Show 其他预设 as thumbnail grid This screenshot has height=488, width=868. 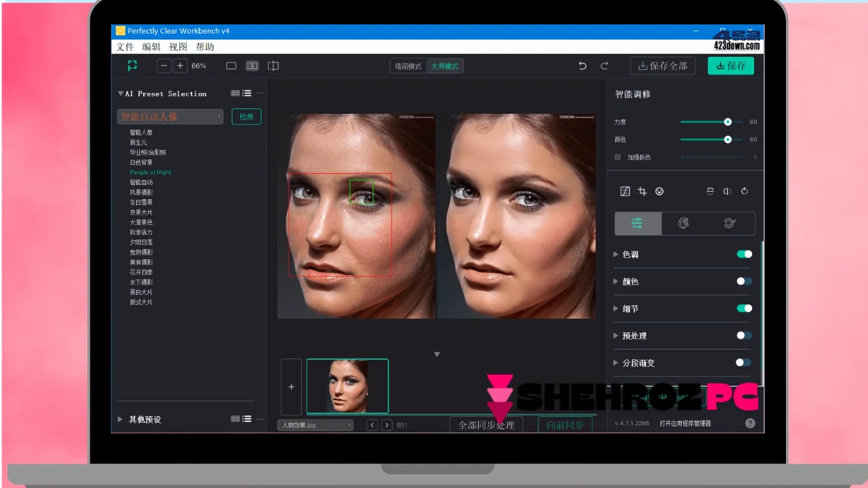[235, 420]
